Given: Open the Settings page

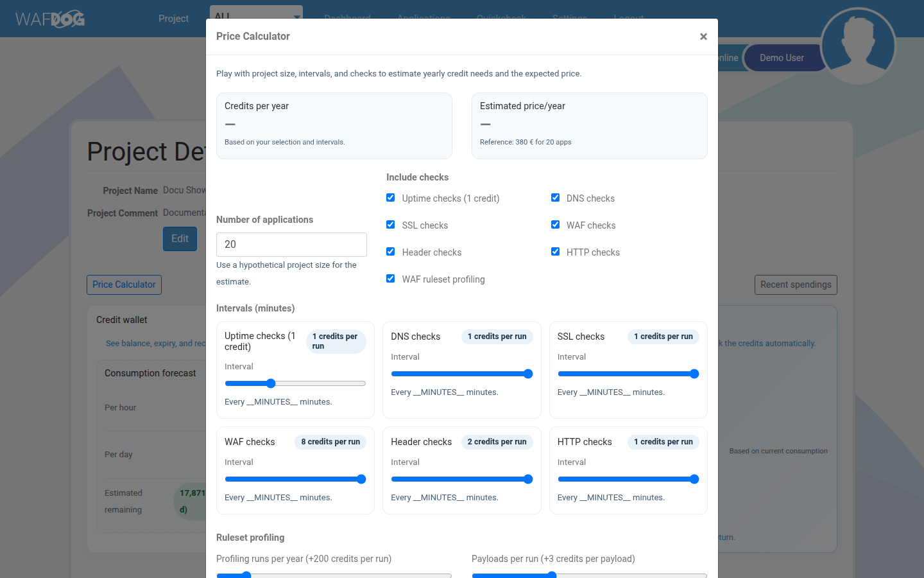Looking at the screenshot, I should [570, 19].
